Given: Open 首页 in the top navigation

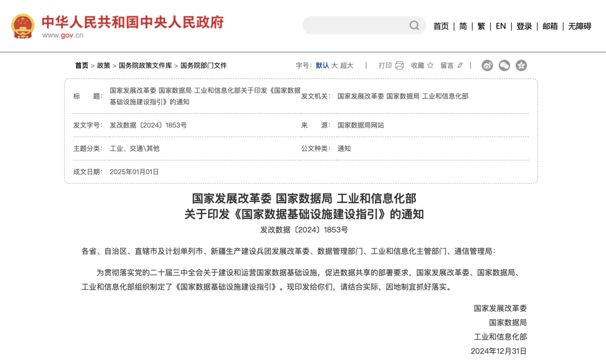Looking at the screenshot, I should pos(441,26).
